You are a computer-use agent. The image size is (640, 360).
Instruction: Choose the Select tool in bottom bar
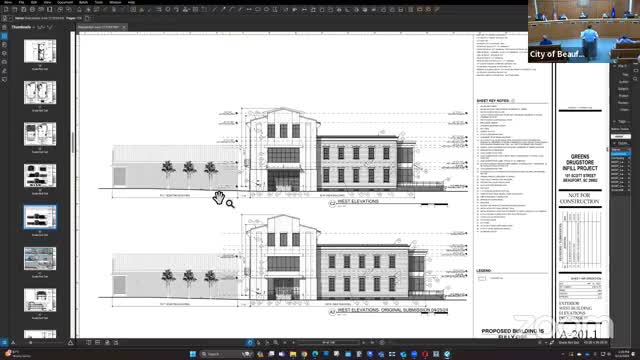(258, 343)
